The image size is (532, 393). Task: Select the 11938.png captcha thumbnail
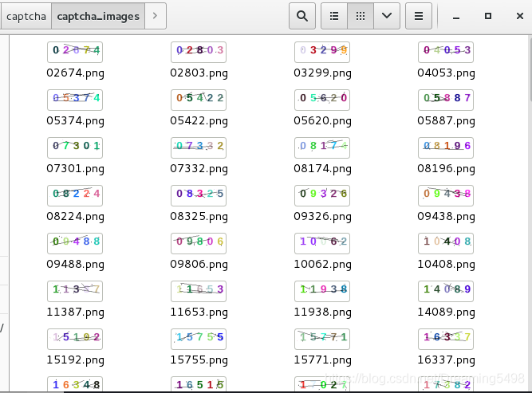(x=322, y=291)
